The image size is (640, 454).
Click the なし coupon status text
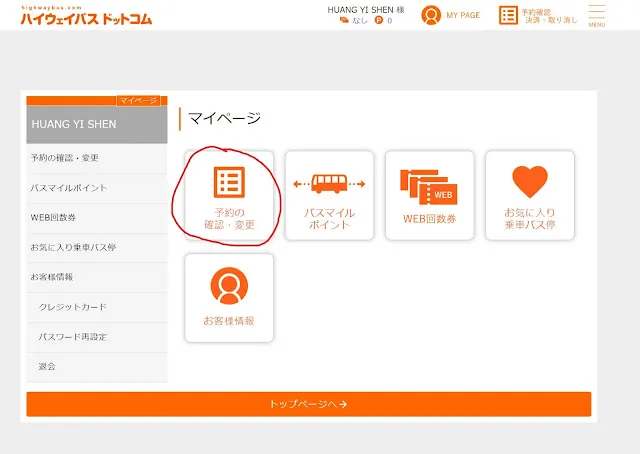tap(360, 20)
